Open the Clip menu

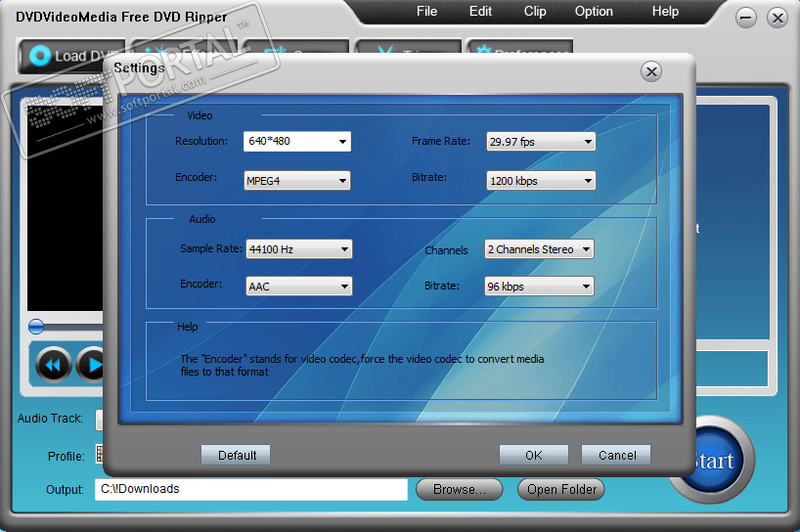pyautogui.click(x=535, y=11)
